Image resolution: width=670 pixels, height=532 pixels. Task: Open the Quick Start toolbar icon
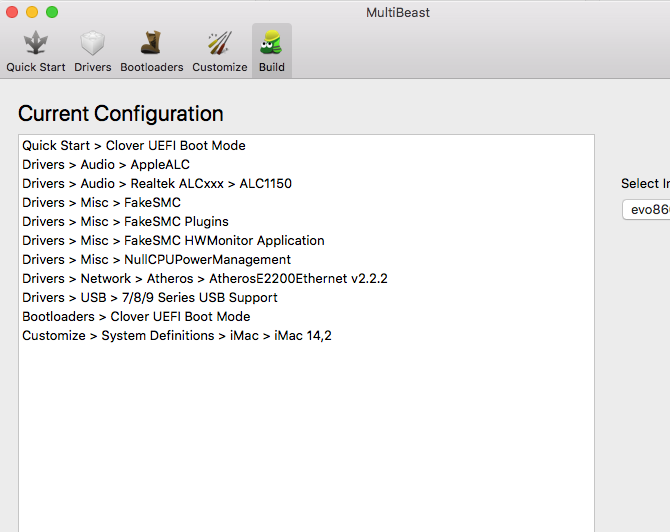point(36,51)
